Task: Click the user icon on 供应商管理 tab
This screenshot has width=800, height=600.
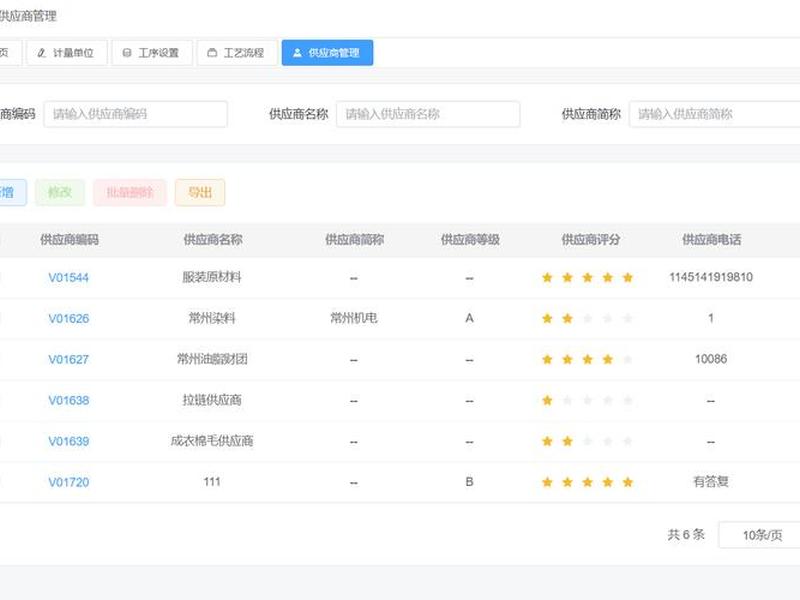Action: 297,53
